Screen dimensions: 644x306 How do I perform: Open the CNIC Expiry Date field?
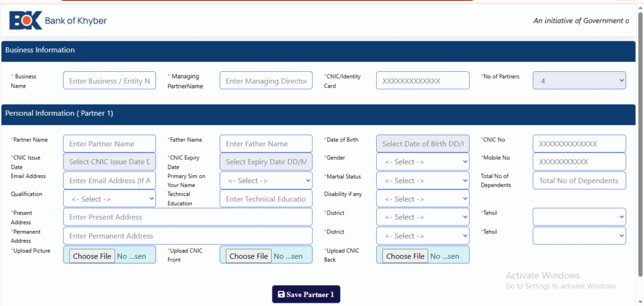click(x=266, y=162)
